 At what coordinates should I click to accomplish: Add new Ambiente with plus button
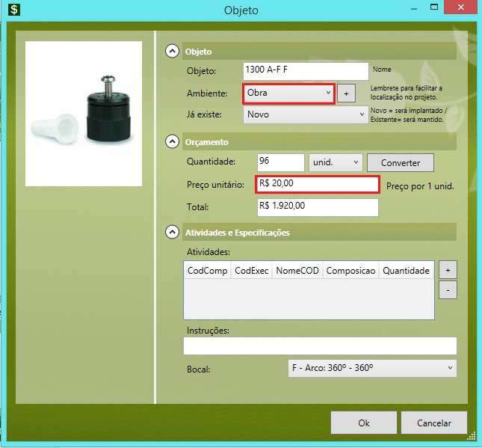[x=346, y=93]
